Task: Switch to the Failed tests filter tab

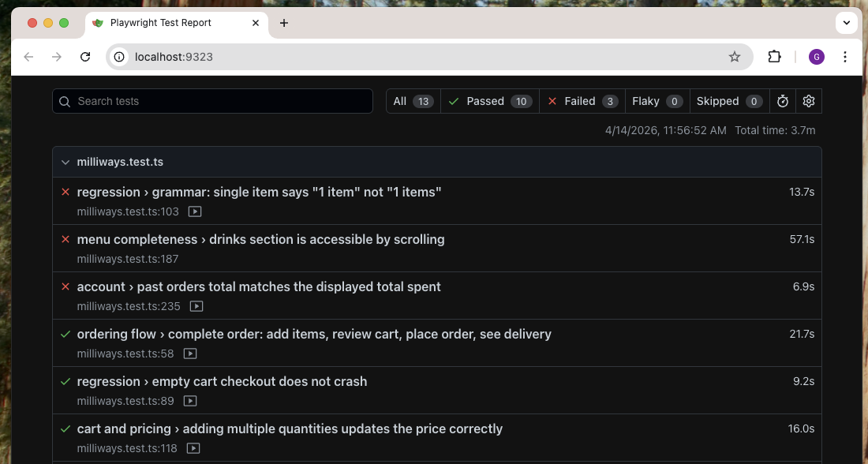Action: 582,101
